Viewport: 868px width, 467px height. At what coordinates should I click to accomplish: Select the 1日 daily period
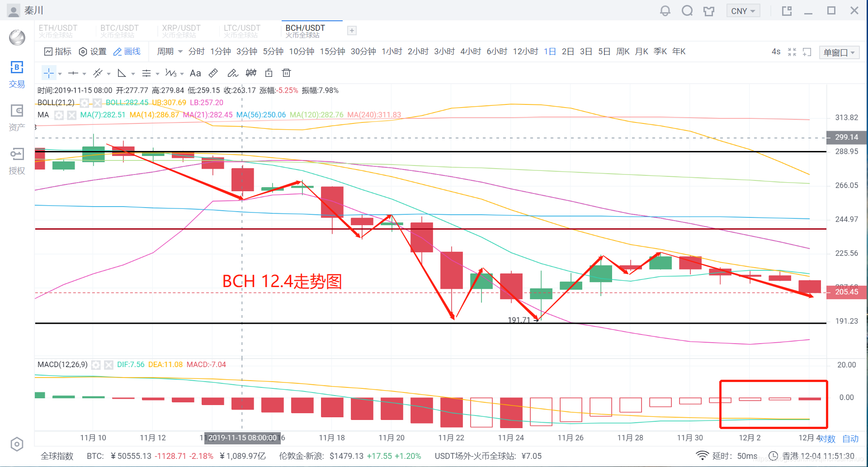(x=550, y=52)
